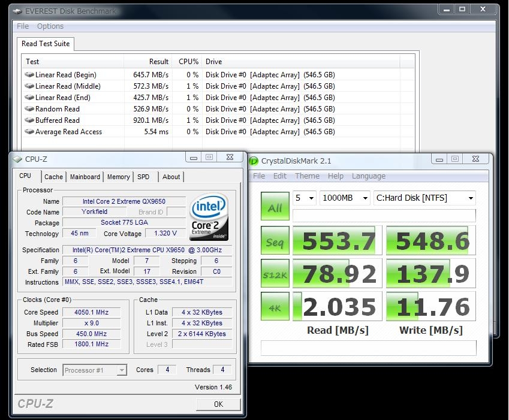Open the test count dropdown showing 5
The width and height of the screenshot is (509, 420).
coord(304,198)
